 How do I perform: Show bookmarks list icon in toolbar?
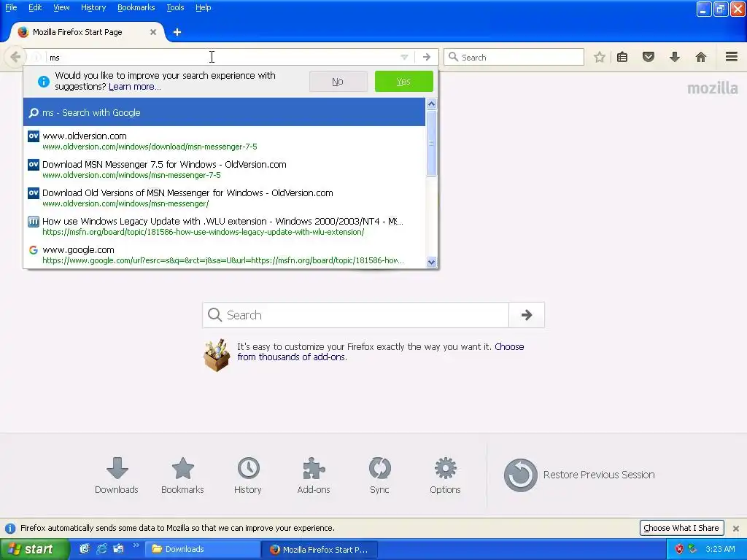(622, 57)
